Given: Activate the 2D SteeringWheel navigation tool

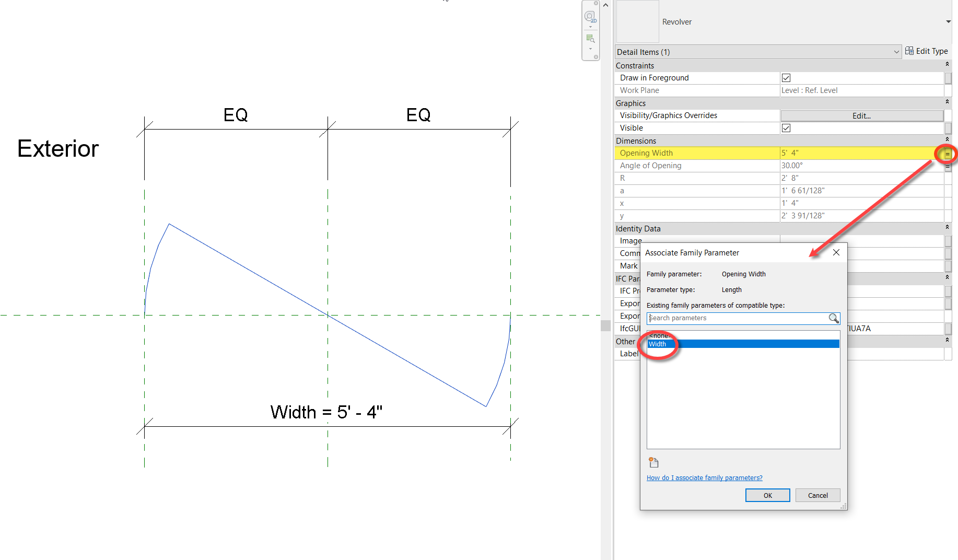Looking at the screenshot, I should click(x=590, y=16).
